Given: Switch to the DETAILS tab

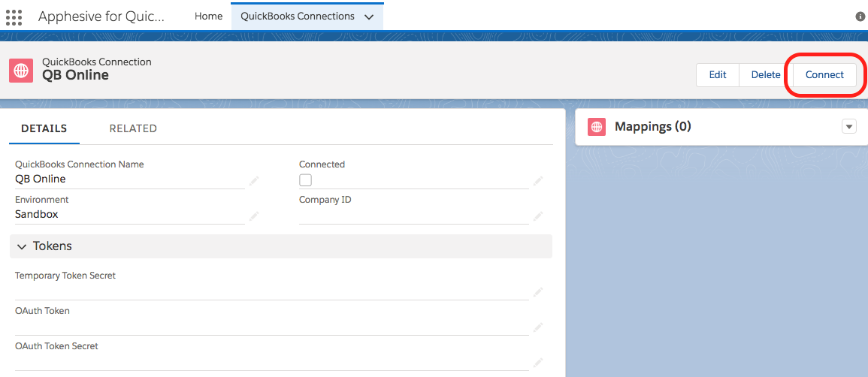Looking at the screenshot, I should [44, 129].
